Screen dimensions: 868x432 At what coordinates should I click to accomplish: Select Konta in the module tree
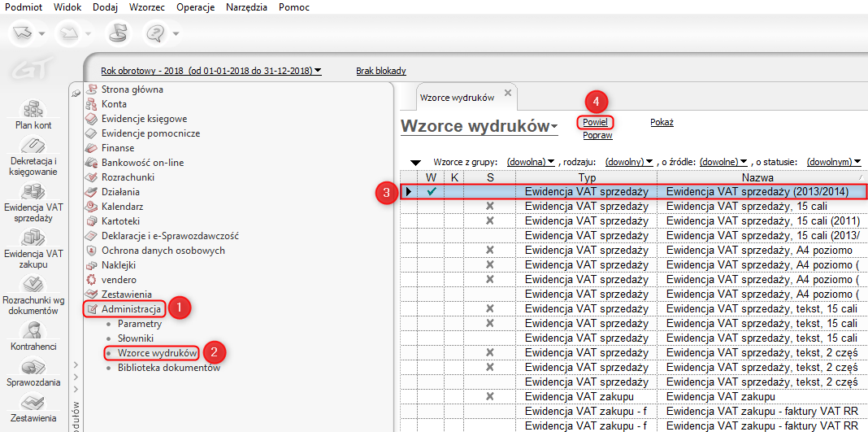pyautogui.click(x=114, y=104)
